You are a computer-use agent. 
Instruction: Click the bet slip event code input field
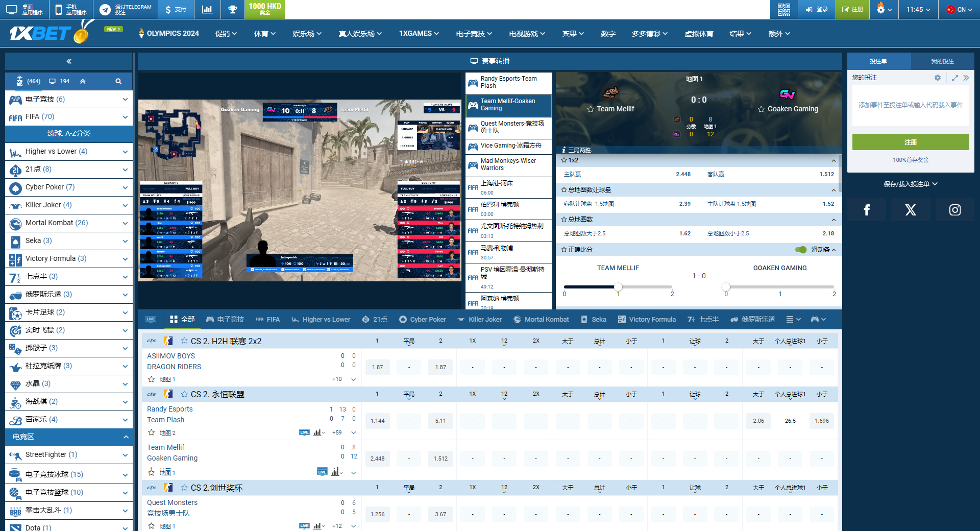tap(911, 105)
